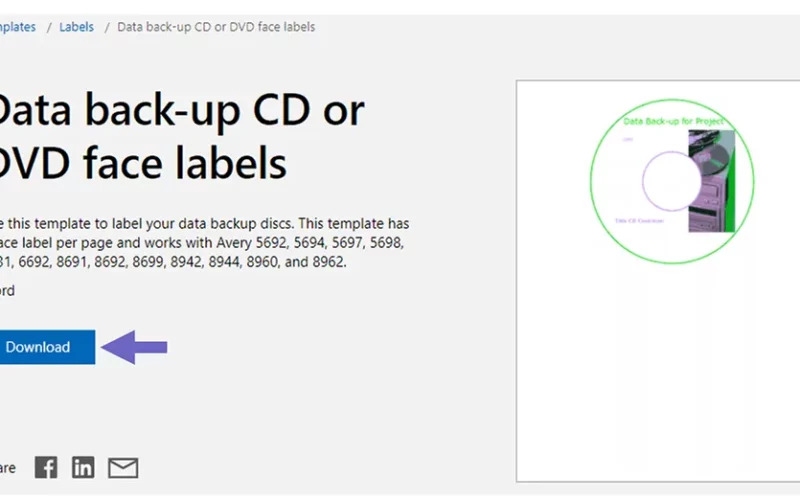Click the Share label beside social icons
The image size is (800, 500).
(8, 468)
